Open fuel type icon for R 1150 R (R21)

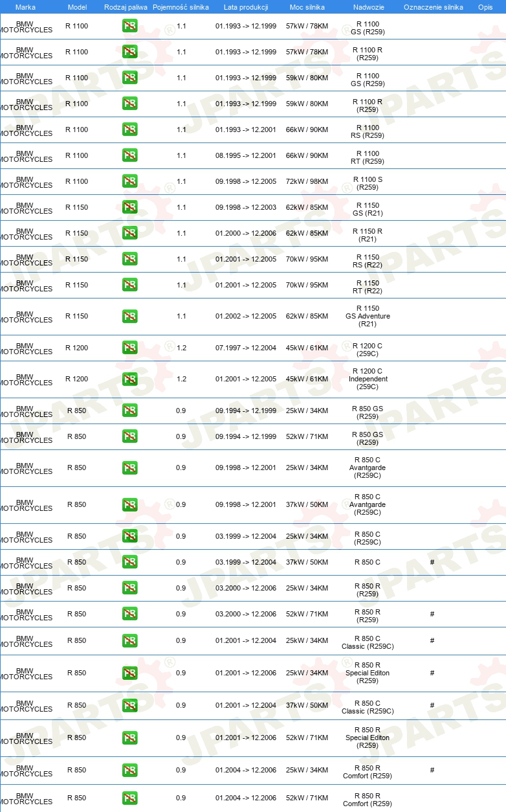[130, 233]
